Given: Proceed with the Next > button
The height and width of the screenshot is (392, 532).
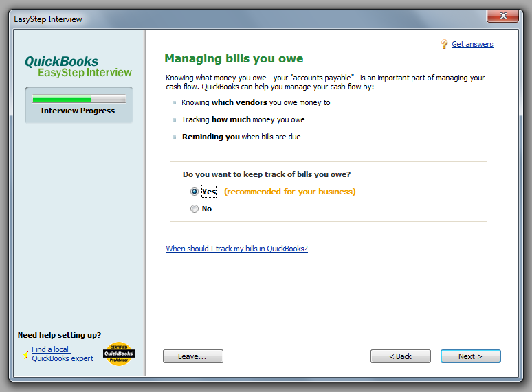Looking at the screenshot, I should coord(471,356).
